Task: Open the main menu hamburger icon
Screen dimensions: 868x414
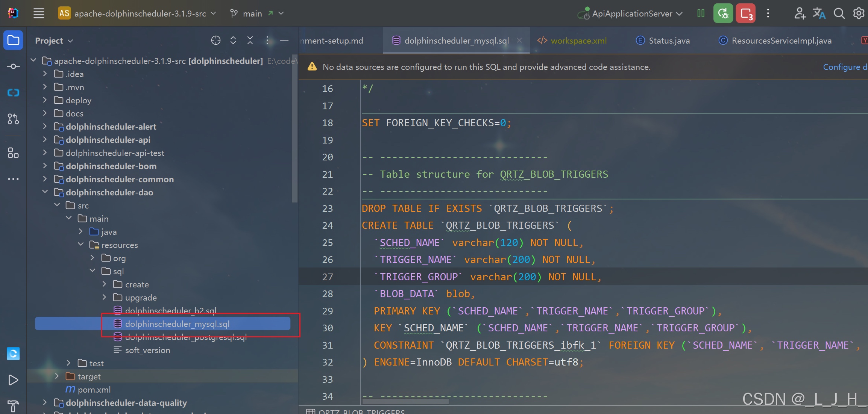Action: point(39,14)
